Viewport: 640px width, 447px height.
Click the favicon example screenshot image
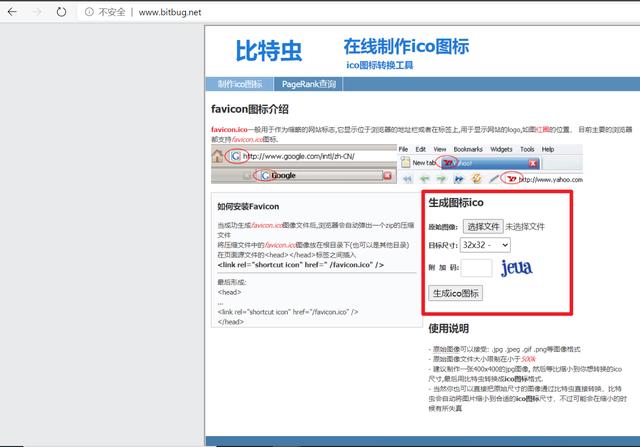pos(397,164)
